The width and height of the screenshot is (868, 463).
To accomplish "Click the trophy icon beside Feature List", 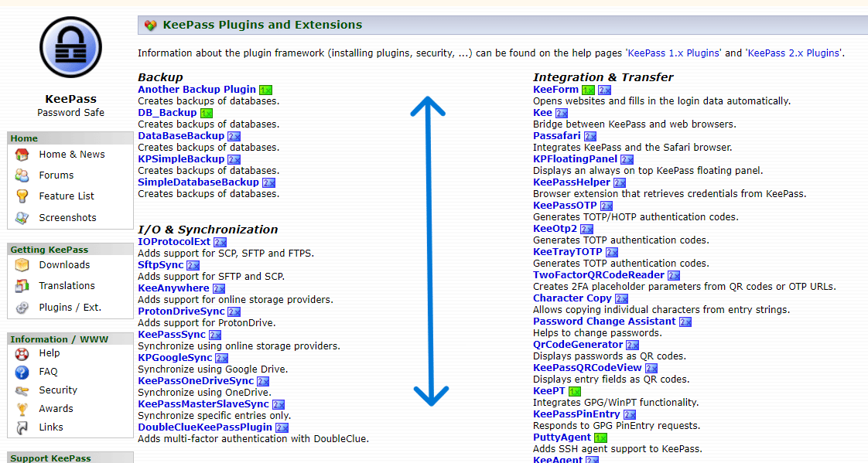I will (24, 196).
